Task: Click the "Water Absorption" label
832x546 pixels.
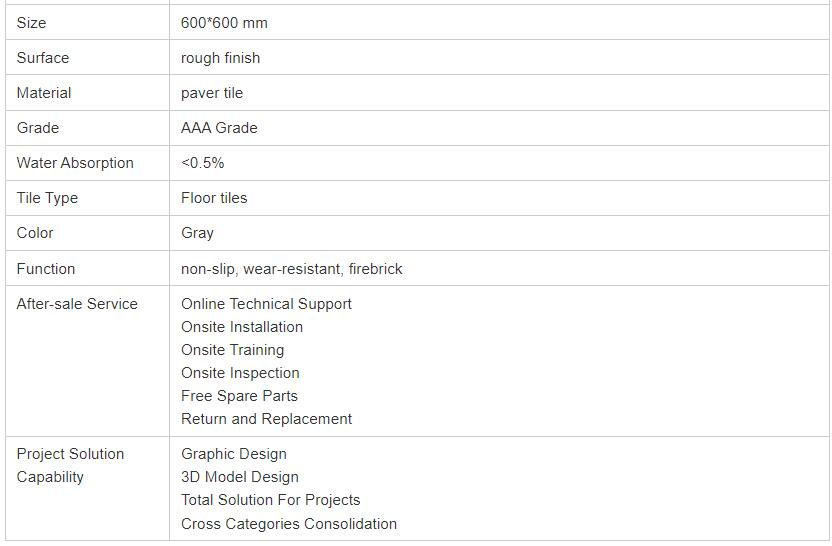Action: tap(75, 163)
